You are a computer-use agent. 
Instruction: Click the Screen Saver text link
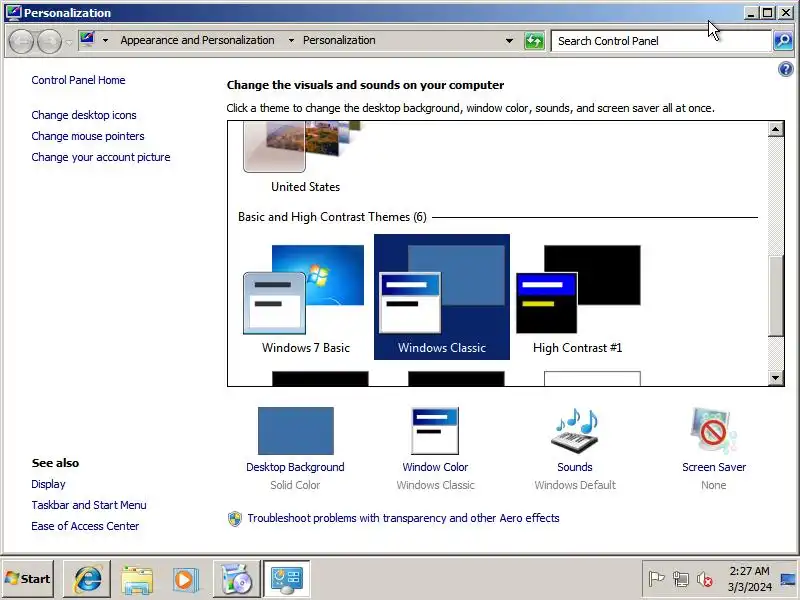(x=714, y=467)
